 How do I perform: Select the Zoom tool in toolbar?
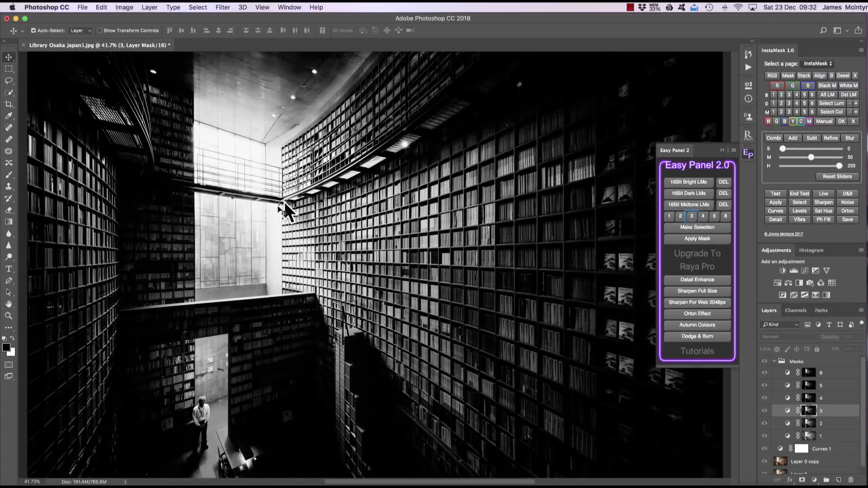[x=9, y=316]
